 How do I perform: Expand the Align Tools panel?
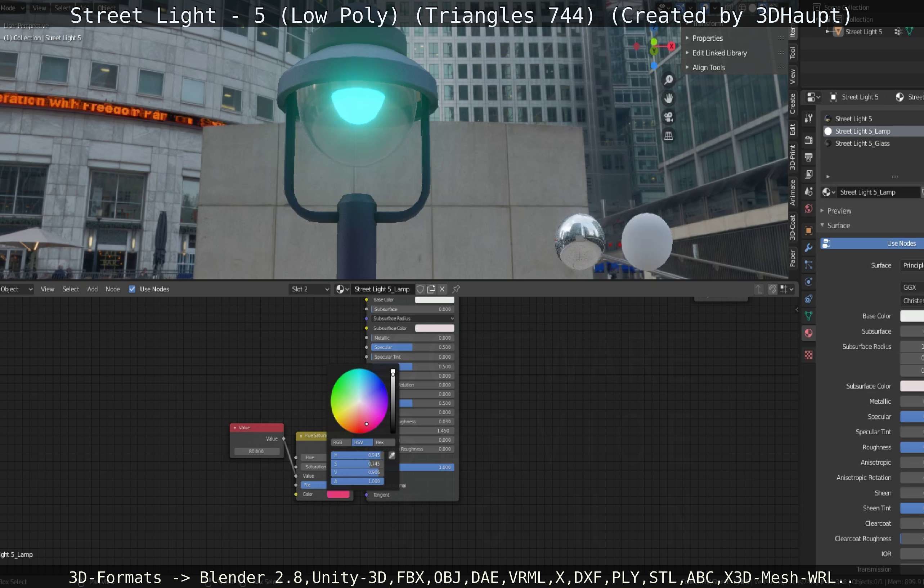click(x=708, y=68)
